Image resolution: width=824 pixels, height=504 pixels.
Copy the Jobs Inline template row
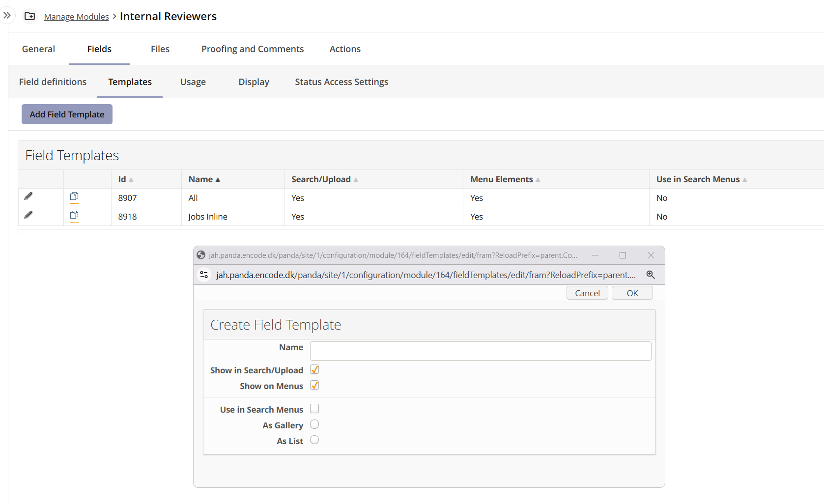[74, 215]
